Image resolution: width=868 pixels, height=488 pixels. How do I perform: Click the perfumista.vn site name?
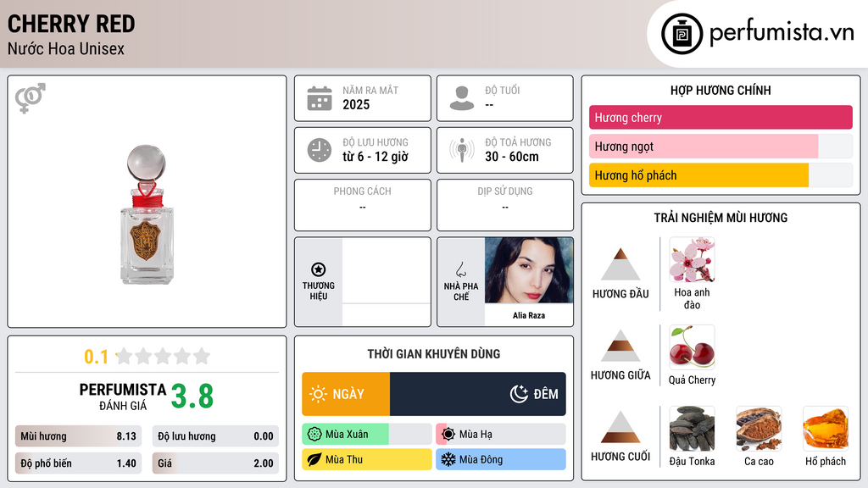click(782, 32)
